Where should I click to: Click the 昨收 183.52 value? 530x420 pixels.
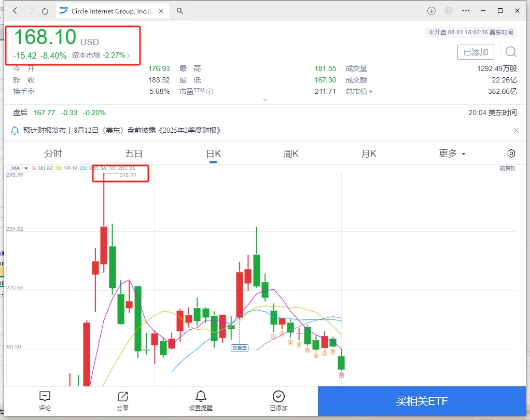click(159, 80)
